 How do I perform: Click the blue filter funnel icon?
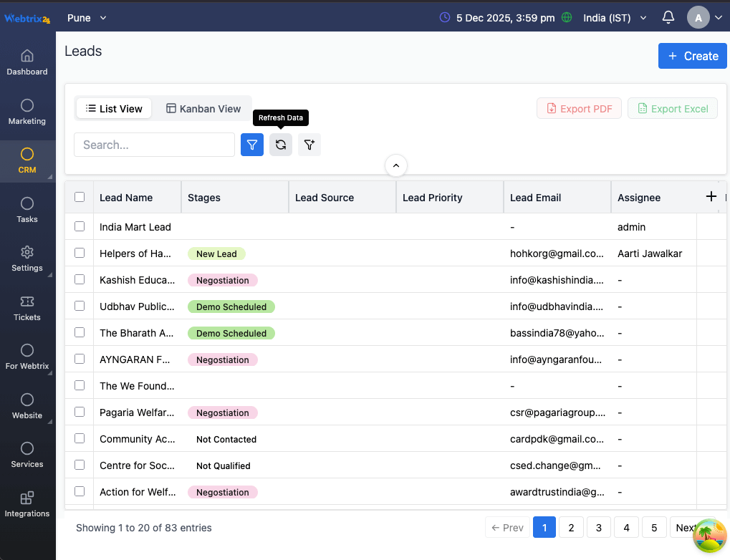(252, 145)
